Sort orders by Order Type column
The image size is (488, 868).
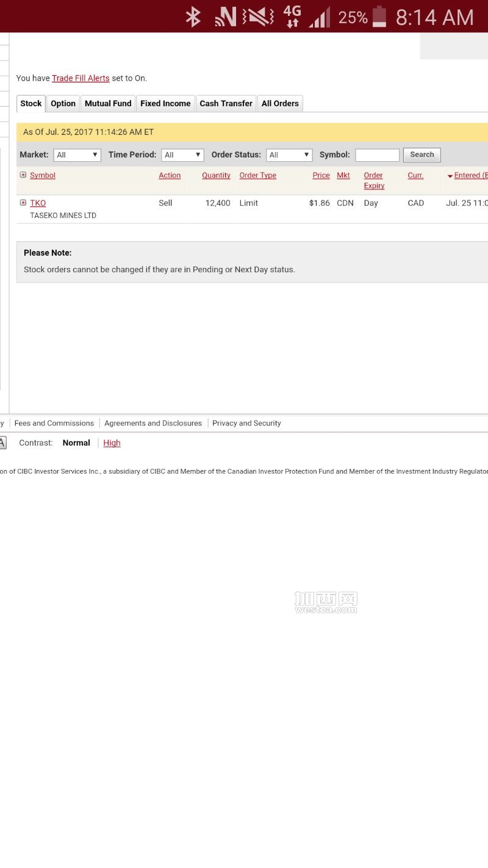(x=257, y=175)
